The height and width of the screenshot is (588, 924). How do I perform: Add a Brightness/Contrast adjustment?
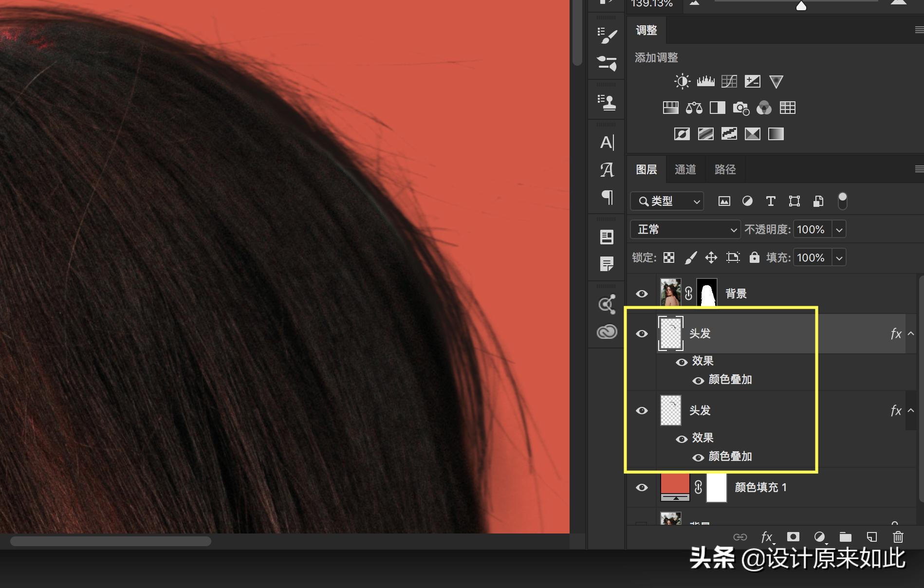pyautogui.click(x=682, y=81)
